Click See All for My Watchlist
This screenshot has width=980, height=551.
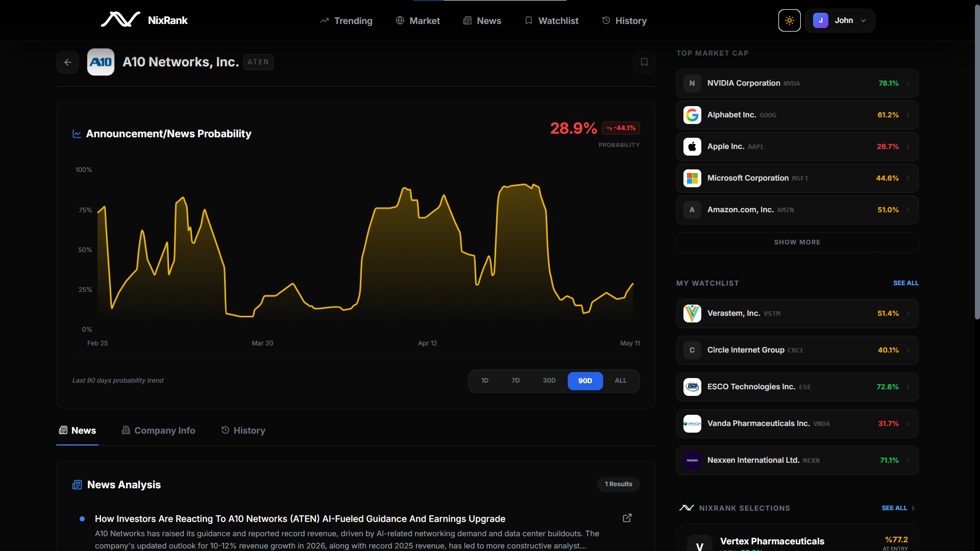905,283
